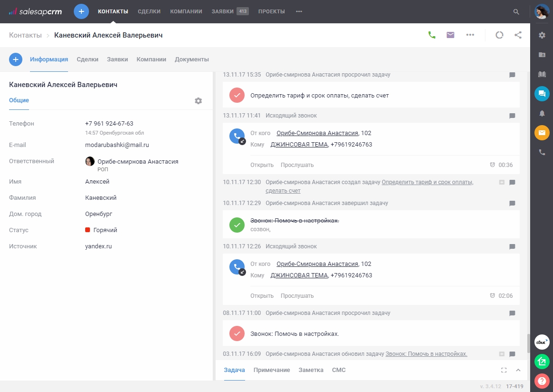Collapse the task panel with the chevron
This screenshot has width=553, height=392.
pyautogui.click(x=518, y=370)
